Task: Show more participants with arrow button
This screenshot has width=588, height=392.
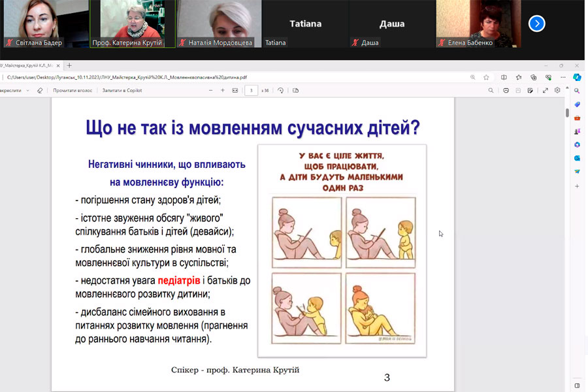Action: coord(536,24)
